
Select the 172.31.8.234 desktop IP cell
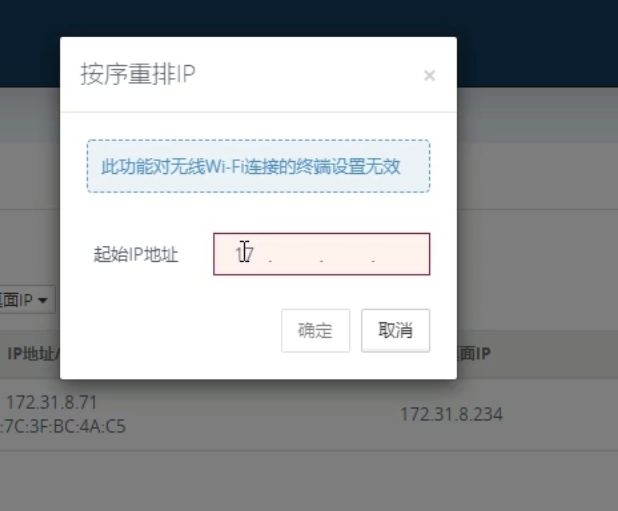[x=452, y=414]
